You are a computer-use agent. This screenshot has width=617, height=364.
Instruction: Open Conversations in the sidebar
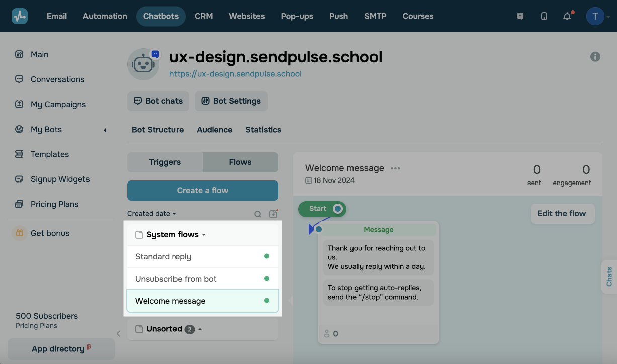[57, 79]
